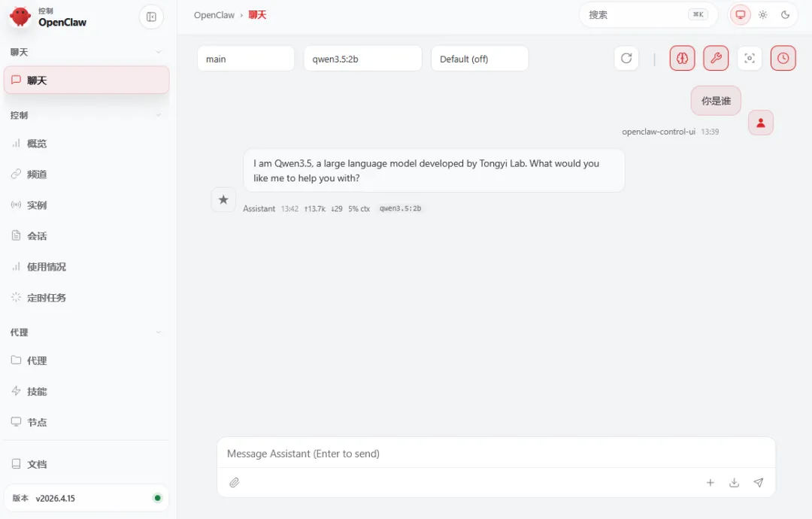This screenshot has height=519, width=812.
Task: Switch to dark theme moon icon
Action: tap(785, 14)
